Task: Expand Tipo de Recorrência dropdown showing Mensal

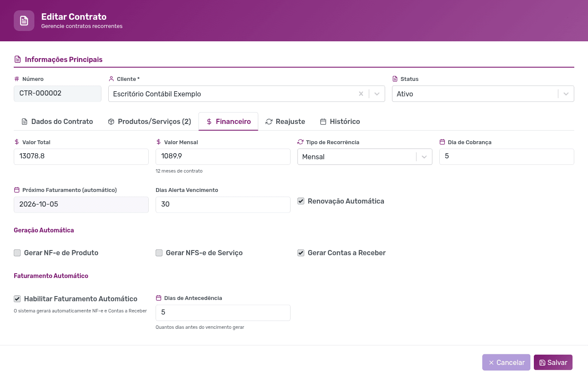Action: pos(364,157)
